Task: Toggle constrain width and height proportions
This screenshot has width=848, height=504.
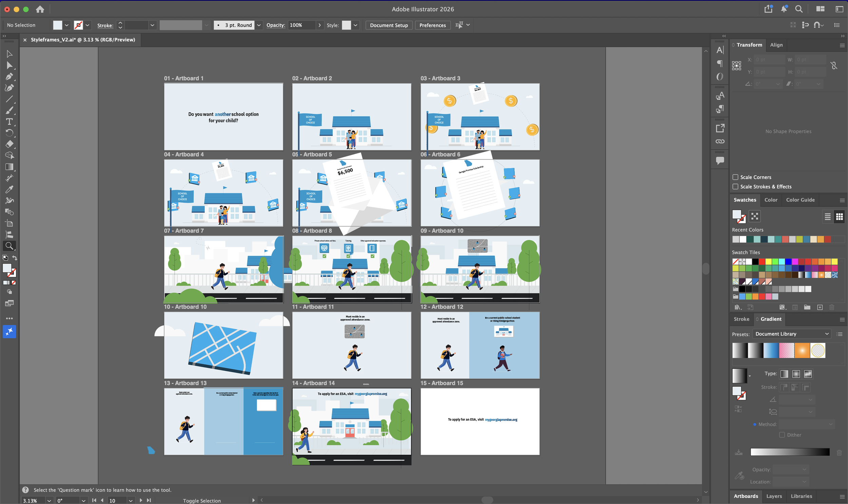Action: pyautogui.click(x=834, y=65)
